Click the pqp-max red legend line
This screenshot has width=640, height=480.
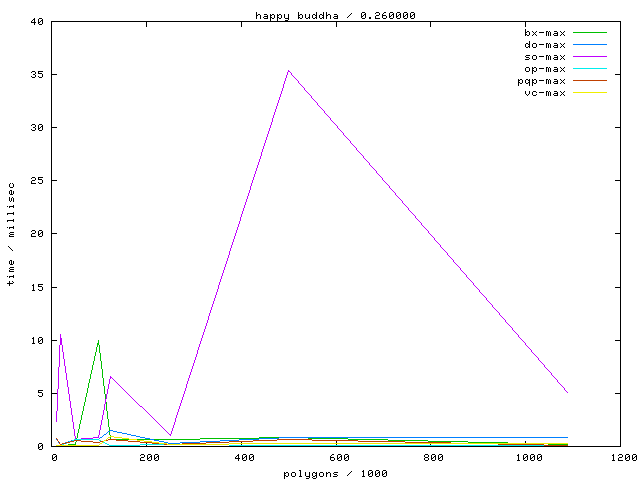[x=589, y=81]
